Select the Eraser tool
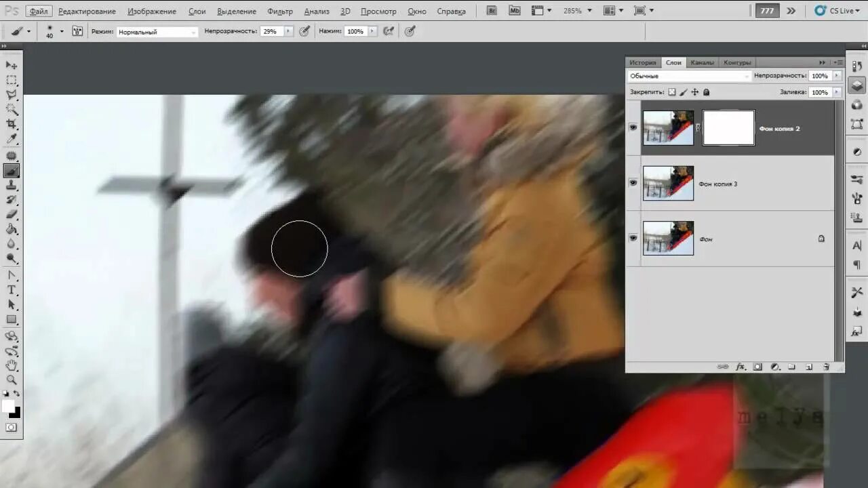The width and height of the screenshot is (868, 488). click(x=12, y=215)
